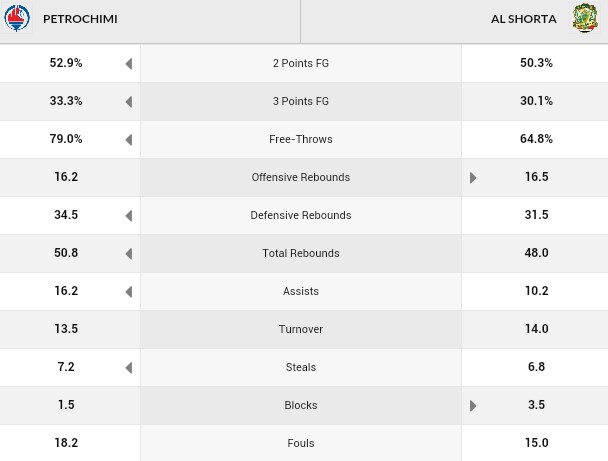Click the right arrow beside Offensive Rebounds 16.5
This screenshot has height=461, width=608.
(473, 178)
